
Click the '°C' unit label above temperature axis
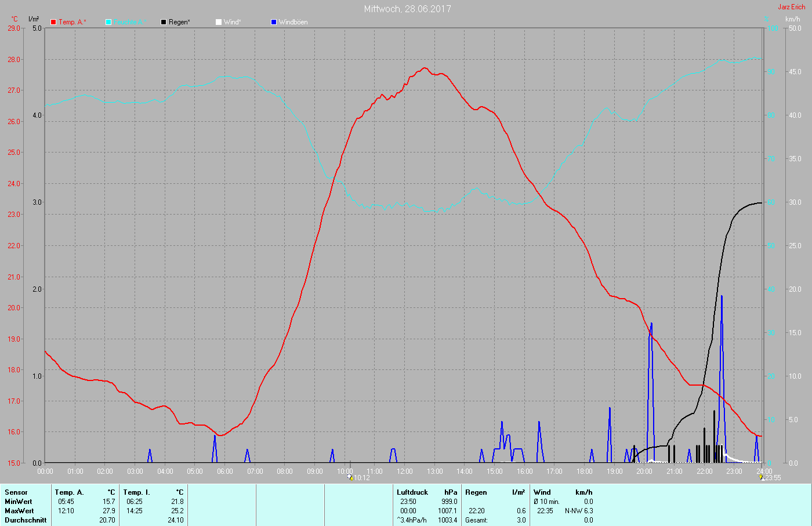pos(14,19)
